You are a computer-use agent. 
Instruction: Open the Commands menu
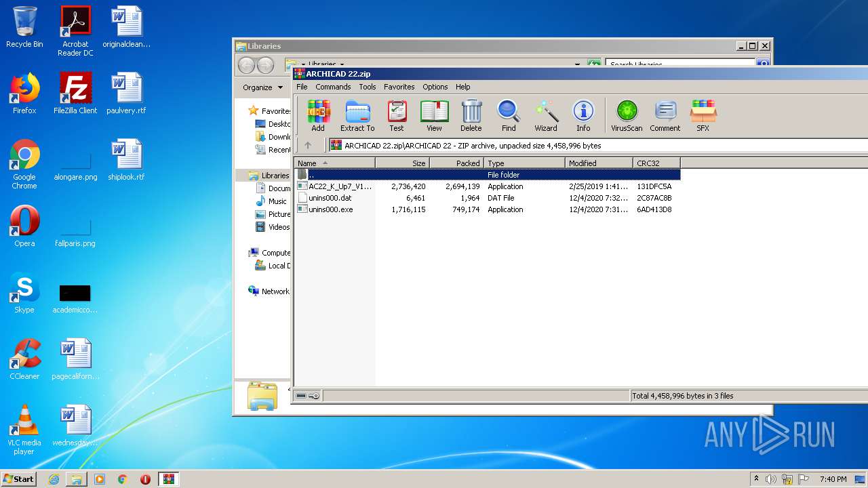[x=333, y=87]
